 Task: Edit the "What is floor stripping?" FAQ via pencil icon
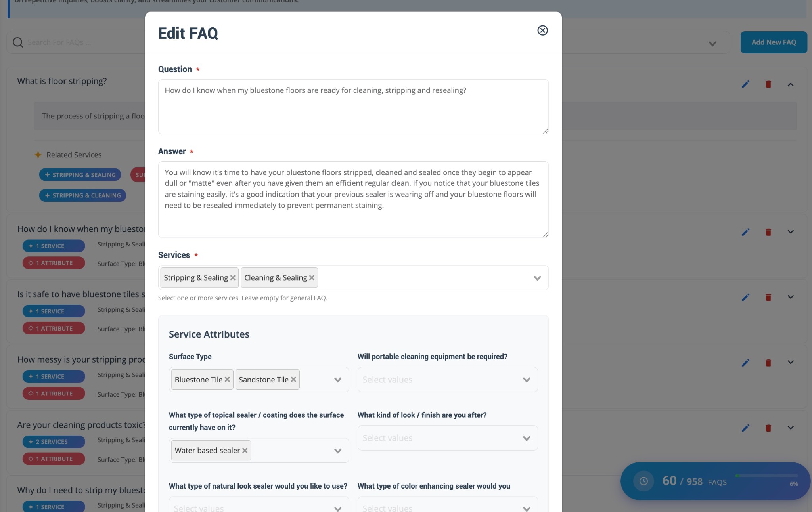[745, 84]
